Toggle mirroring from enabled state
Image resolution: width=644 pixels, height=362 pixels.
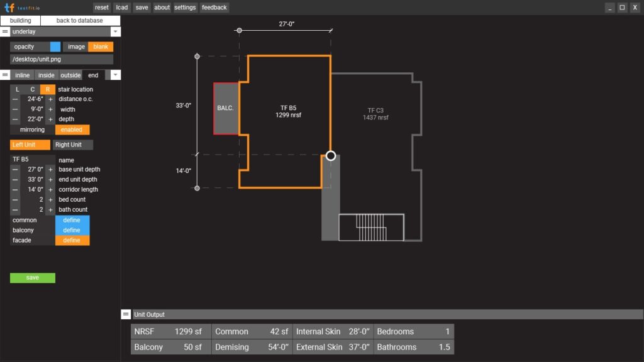[72, 129]
